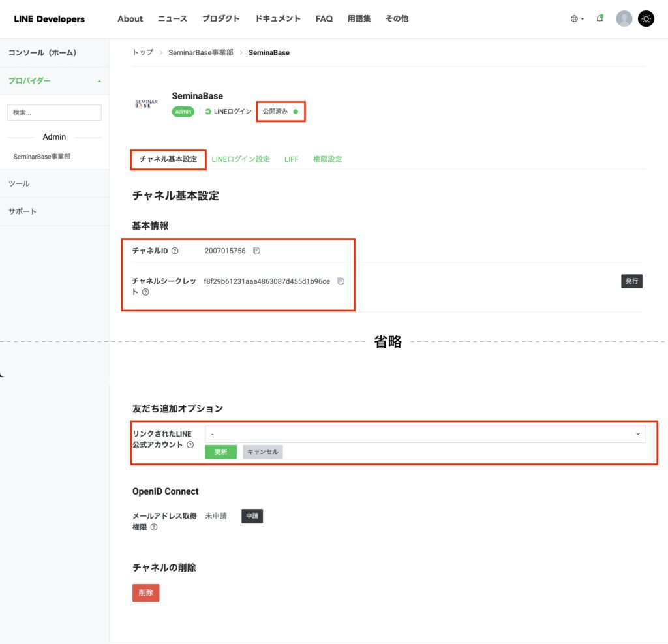
Task: Copy the channel ID value
Action: (x=256, y=251)
